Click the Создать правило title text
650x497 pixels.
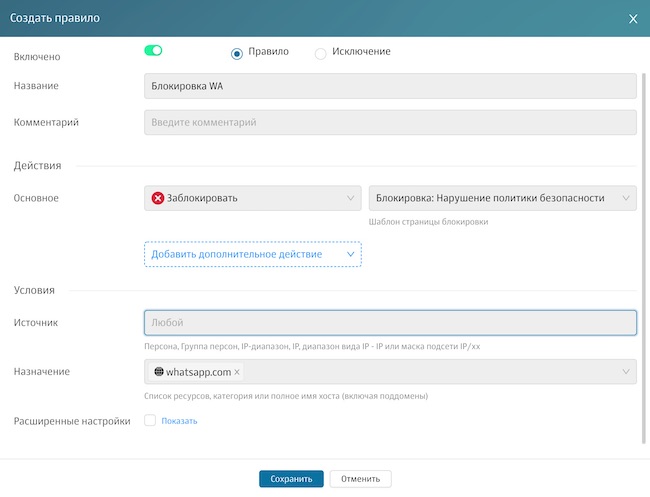coord(55,18)
